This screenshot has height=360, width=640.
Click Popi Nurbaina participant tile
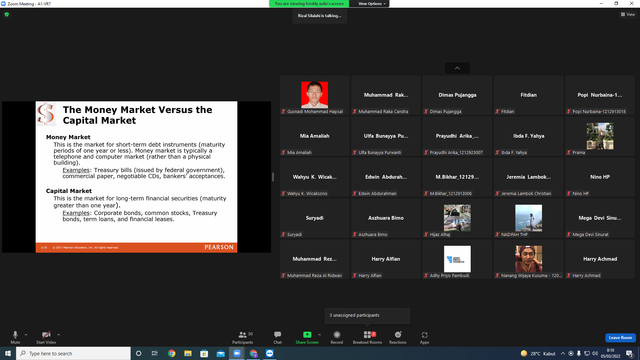(x=600, y=95)
